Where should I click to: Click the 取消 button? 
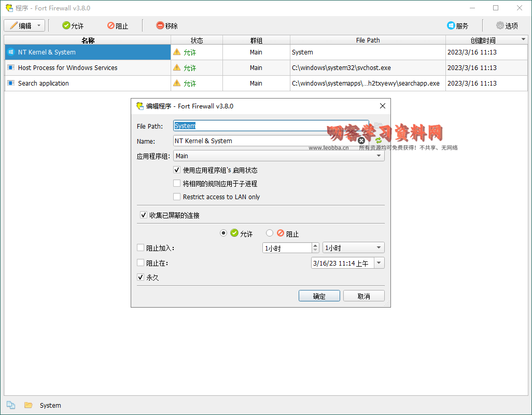pos(364,296)
